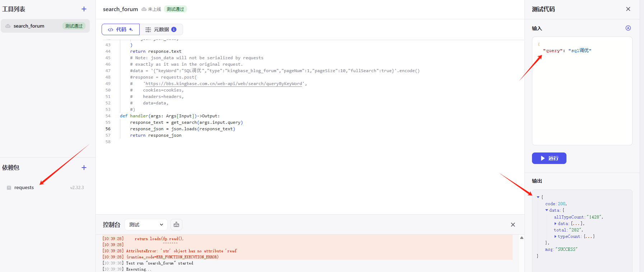644x272 pixels.
Task: Collapse the data object in output
Action: point(547,210)
